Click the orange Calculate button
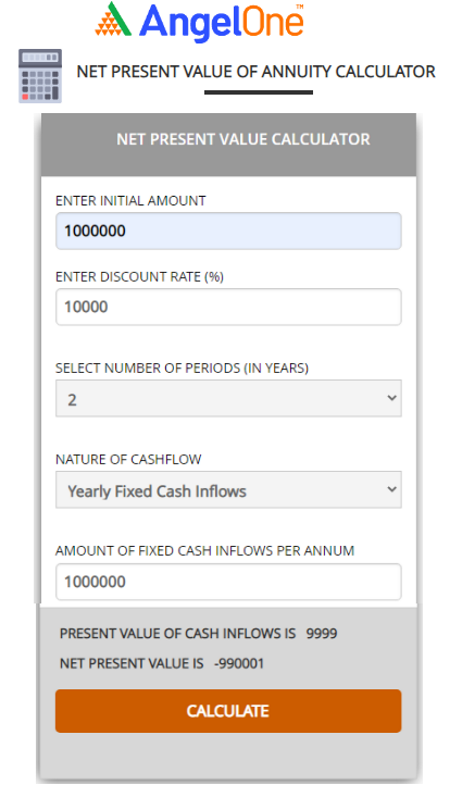This screenshot has height=810, width=450. (x=228, y=711)
